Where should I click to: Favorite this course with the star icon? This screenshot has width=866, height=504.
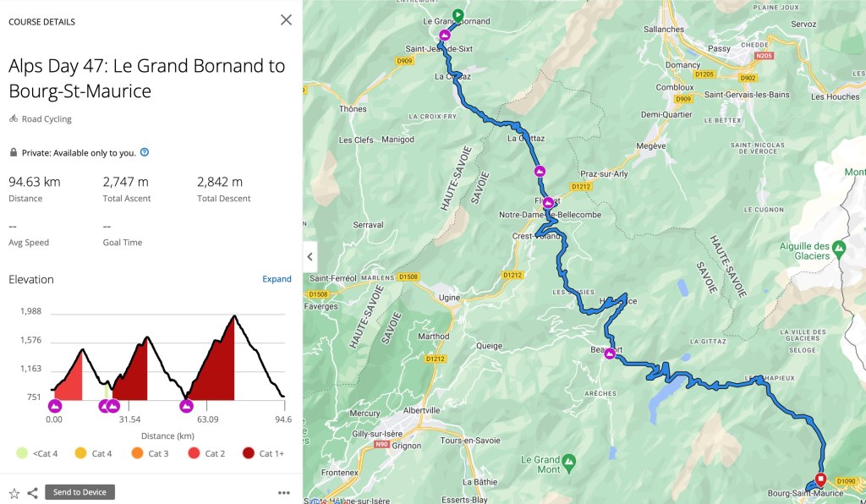(x=14, y=493)
